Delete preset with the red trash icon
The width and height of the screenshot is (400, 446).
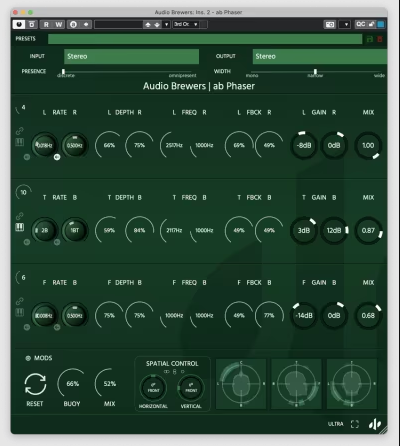(x=380, y=39)
